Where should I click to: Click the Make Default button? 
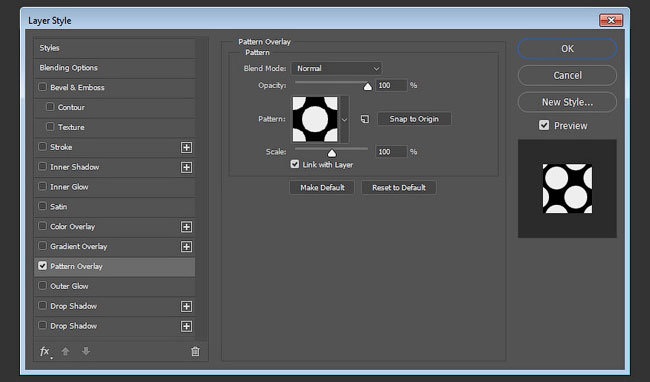pyautogui.click(x=322, y=188)
